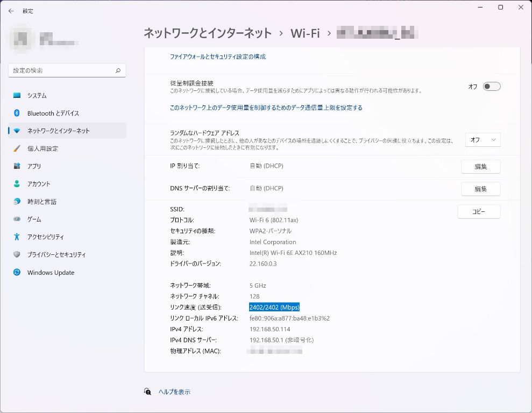
Task: Maximize the Settings window
Action: (500, 8)
